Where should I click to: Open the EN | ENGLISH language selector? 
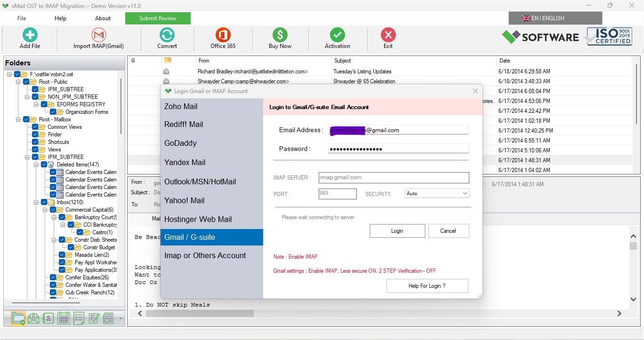click(x=555, y=18)
